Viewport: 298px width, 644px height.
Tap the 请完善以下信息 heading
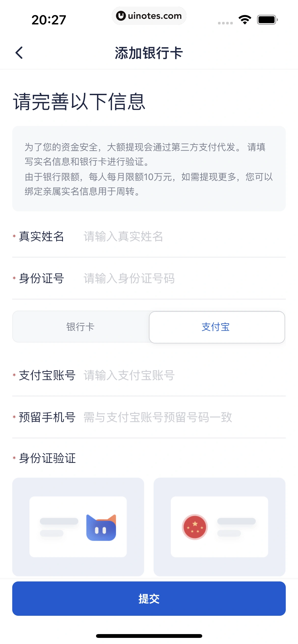pos(79,102)
